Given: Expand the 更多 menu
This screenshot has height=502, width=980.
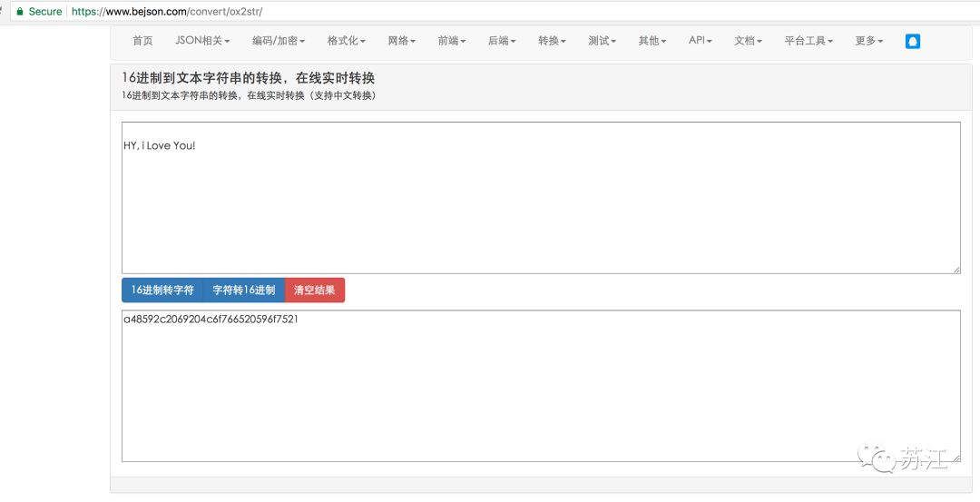Looking at the screenshot, I should point(868,41).
